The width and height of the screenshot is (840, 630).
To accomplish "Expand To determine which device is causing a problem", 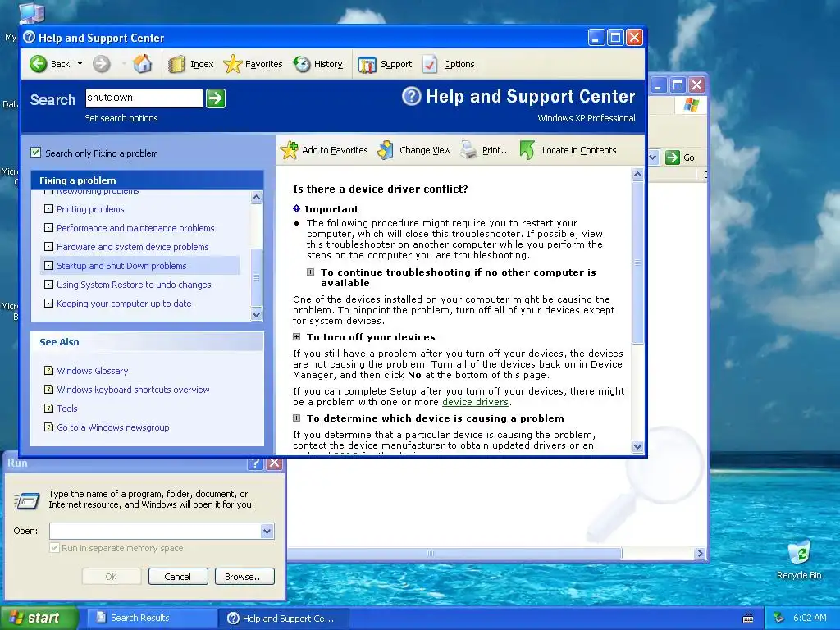I will pyautogui.click(x=297, y=418).
